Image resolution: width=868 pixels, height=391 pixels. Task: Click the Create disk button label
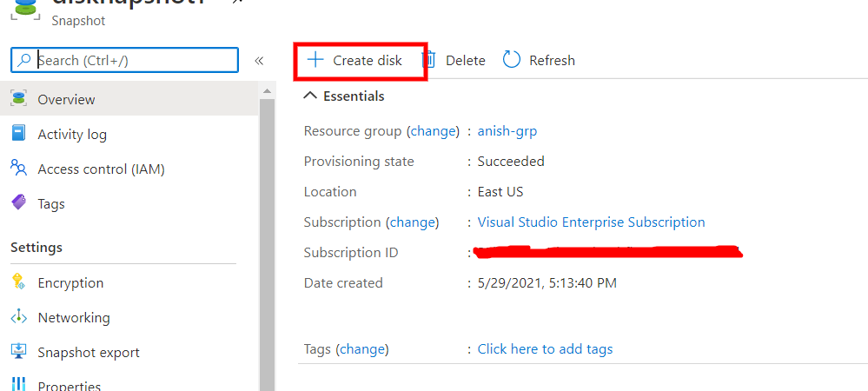tap(368, 60)
